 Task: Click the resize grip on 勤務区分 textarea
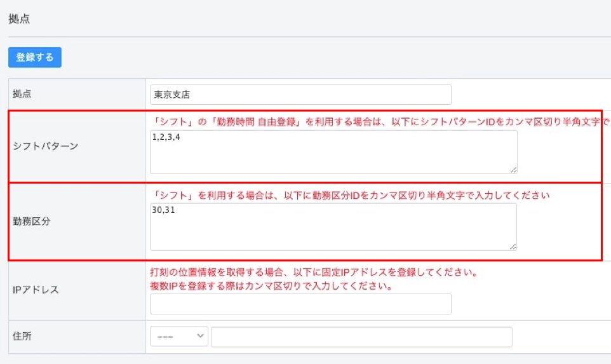click(513, 246)
